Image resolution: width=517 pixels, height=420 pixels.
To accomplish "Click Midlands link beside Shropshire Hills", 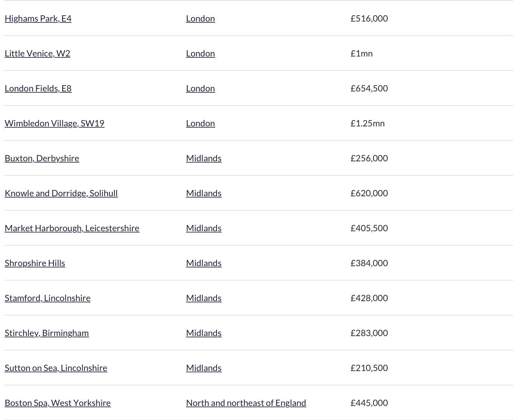I will pos(204,263).
